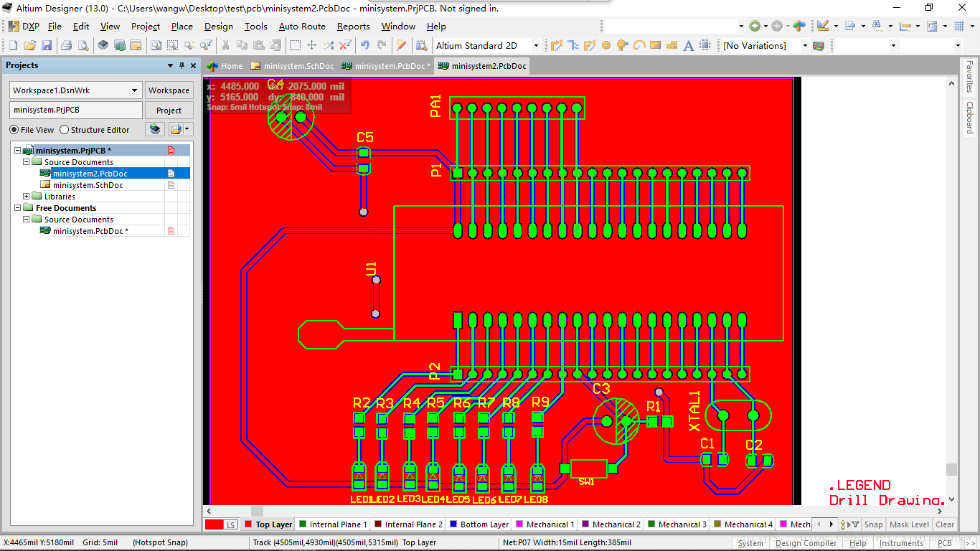Open the Design menu

tap(219, 26)
